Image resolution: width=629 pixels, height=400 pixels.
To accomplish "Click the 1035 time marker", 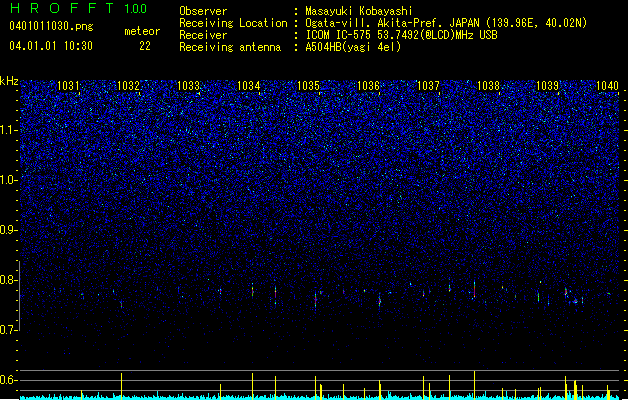I will [308, 85].
